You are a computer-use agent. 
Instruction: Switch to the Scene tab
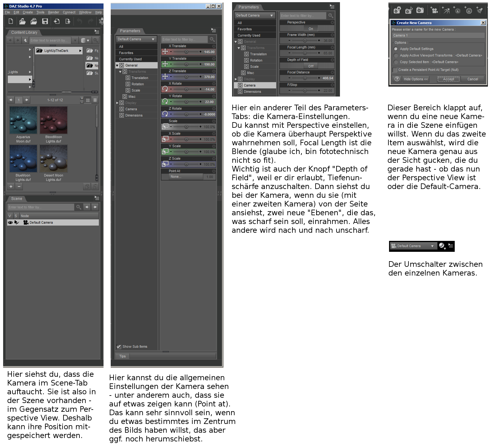pyautogui.click(x=17, y=199)
